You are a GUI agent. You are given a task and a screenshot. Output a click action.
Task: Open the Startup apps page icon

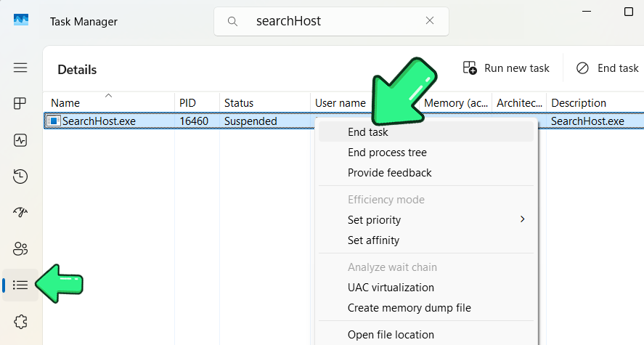coord(20,212)
